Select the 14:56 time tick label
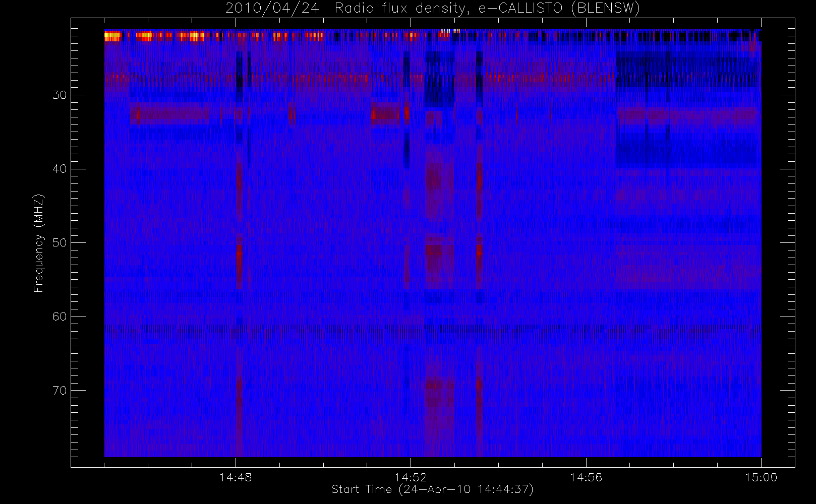Viewport: 816px width, 504px height. tap(586, 477)
